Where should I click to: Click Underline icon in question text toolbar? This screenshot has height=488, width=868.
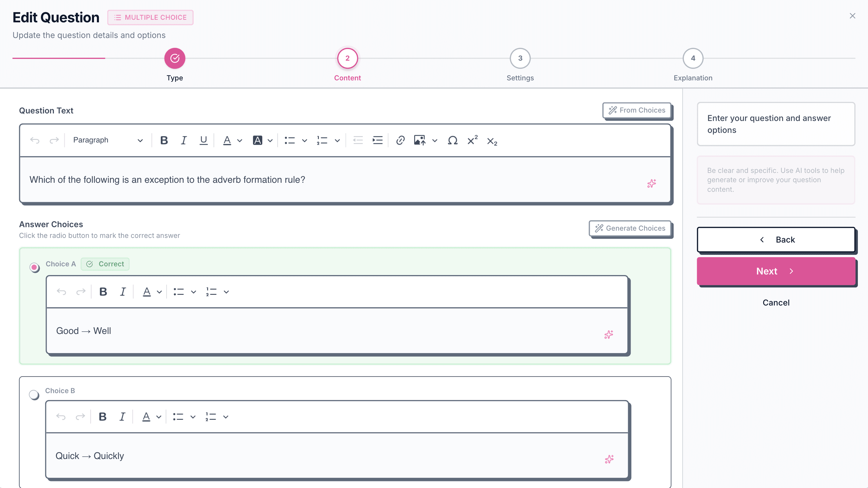203,140
